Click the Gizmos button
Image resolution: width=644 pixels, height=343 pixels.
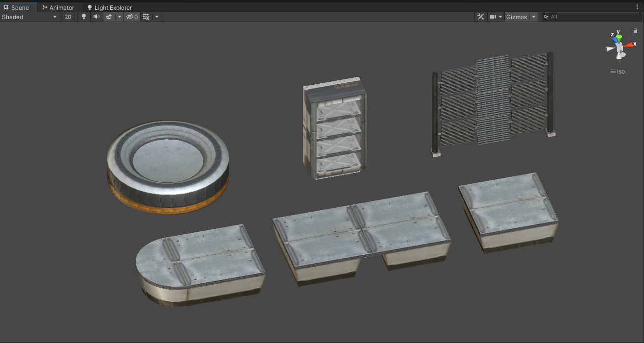[517, 17]
